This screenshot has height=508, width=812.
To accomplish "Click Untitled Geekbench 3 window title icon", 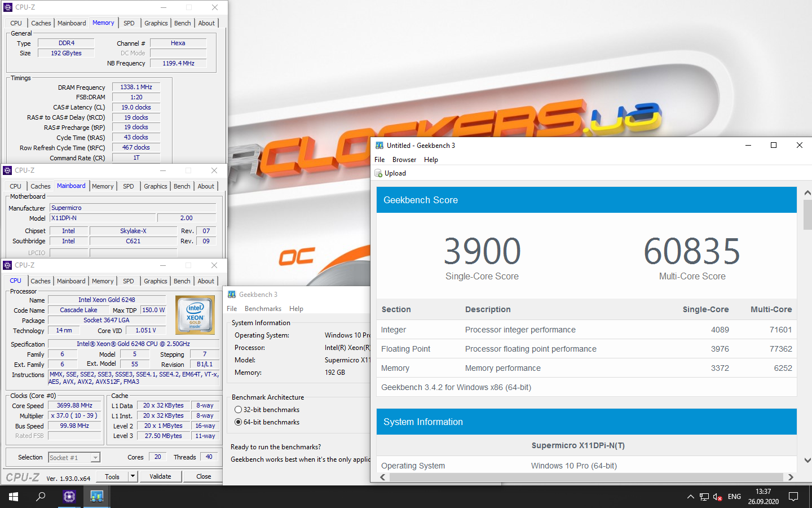I will click(379, 146).
